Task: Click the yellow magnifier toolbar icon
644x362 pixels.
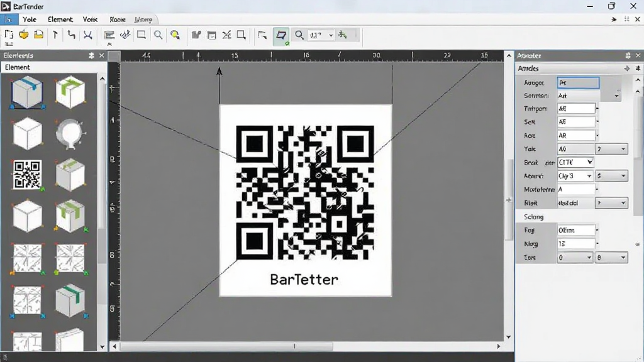Action: point(175,35)
